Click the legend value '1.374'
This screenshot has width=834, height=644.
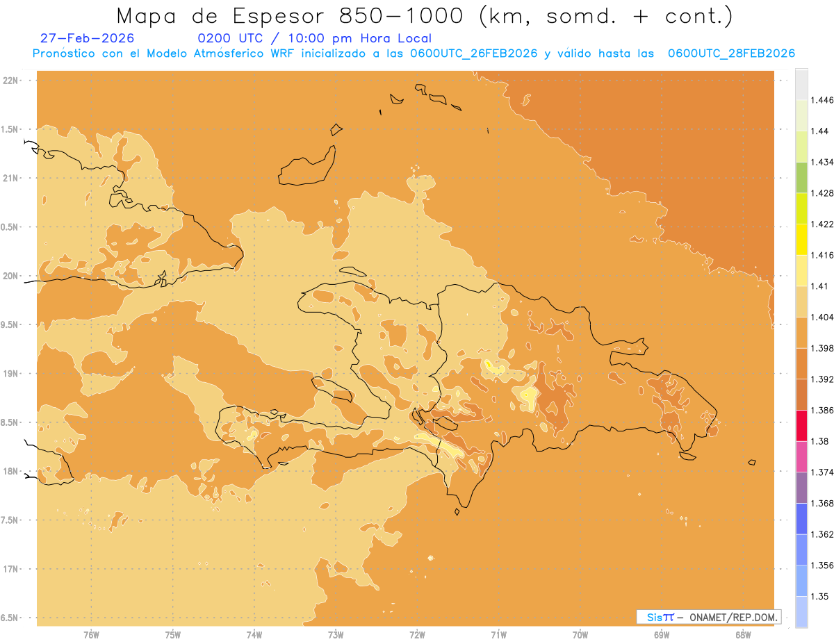coord(821,472)
